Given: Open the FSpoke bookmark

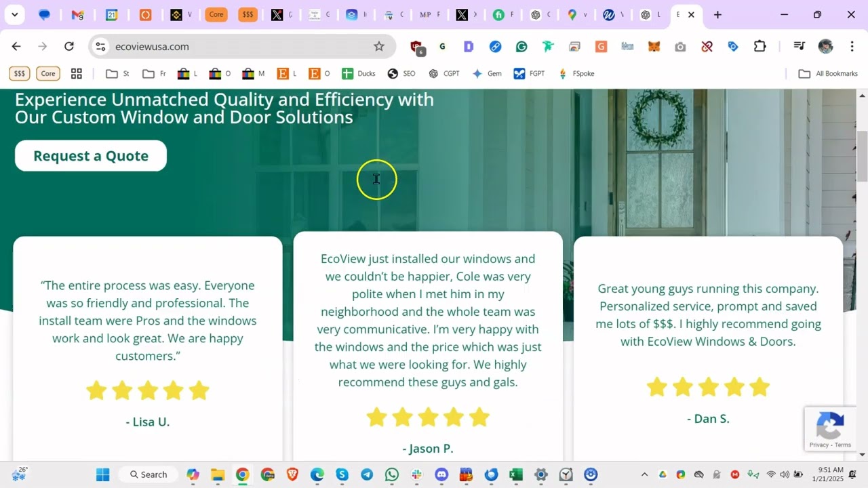Looking at the screenshot, I should click(576, 73).
